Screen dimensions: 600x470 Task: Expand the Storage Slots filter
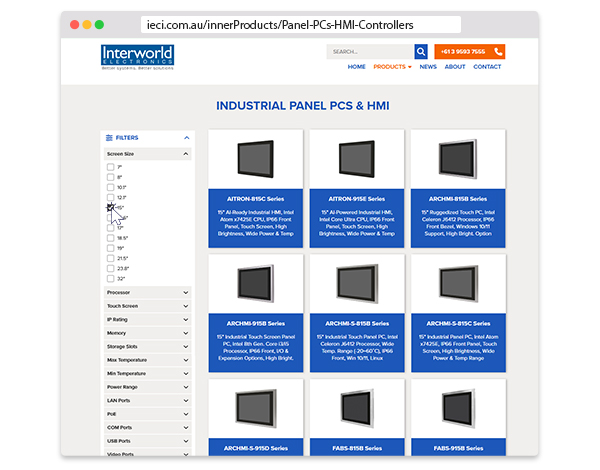point(147,347)
